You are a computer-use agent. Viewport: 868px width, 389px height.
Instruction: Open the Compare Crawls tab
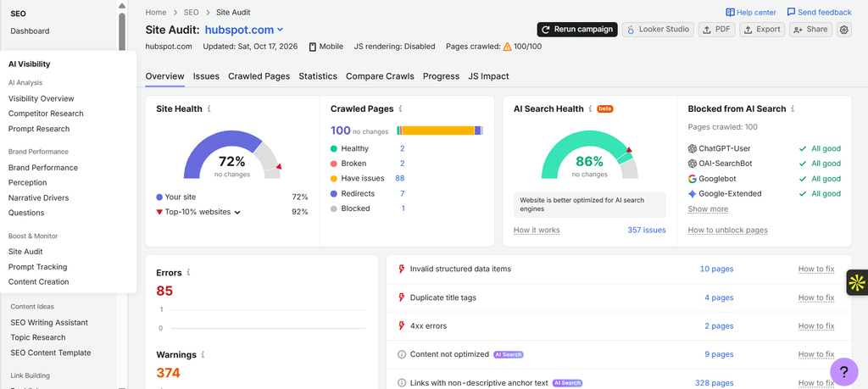coord(380,76)
